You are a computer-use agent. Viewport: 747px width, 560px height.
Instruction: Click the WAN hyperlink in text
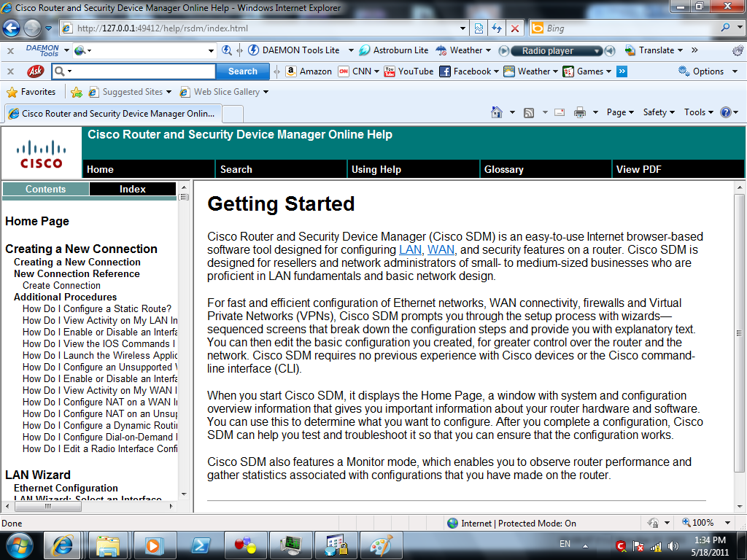[x=441, y=249]
